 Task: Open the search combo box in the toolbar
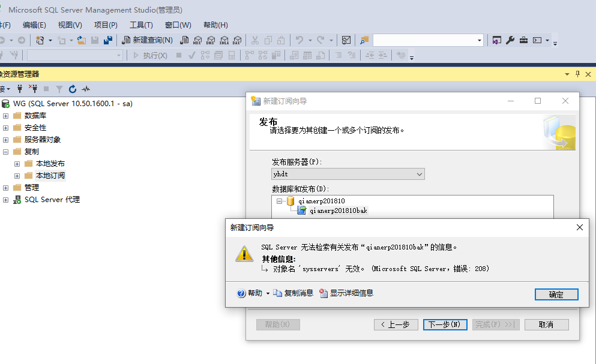(480, 40)
